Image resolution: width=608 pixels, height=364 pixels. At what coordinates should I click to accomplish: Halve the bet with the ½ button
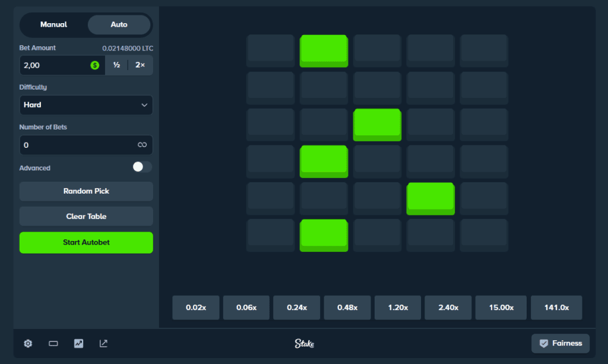[x=116, y=65]
